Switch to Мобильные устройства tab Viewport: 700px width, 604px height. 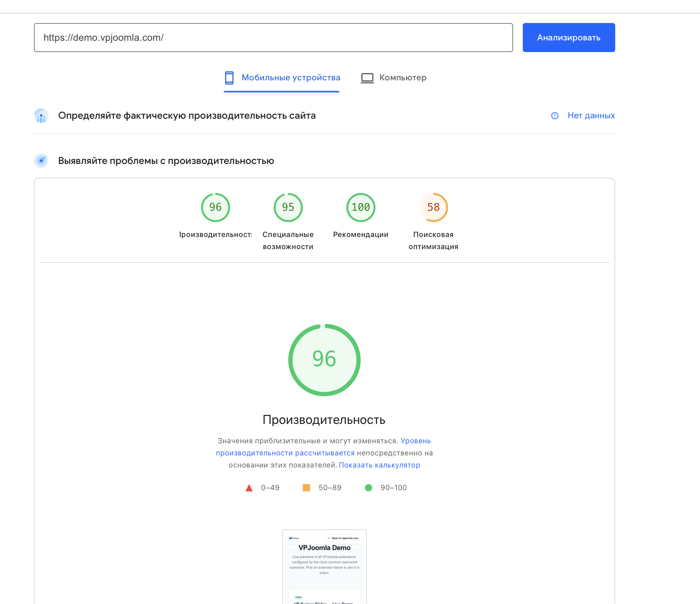tap(282, 78)
